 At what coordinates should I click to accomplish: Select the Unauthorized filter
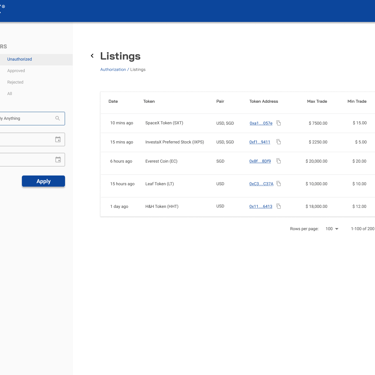tap(20, 59)
